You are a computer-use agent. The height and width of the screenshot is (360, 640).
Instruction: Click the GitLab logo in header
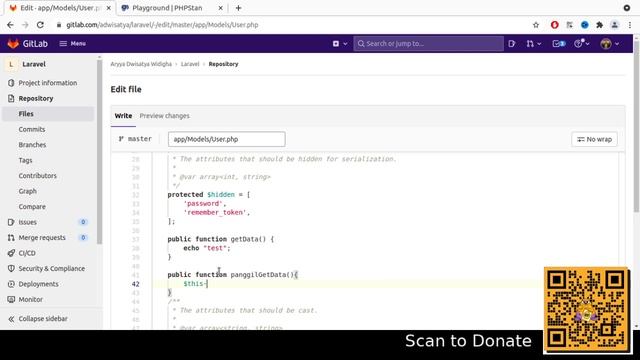(x=27, y=43)
